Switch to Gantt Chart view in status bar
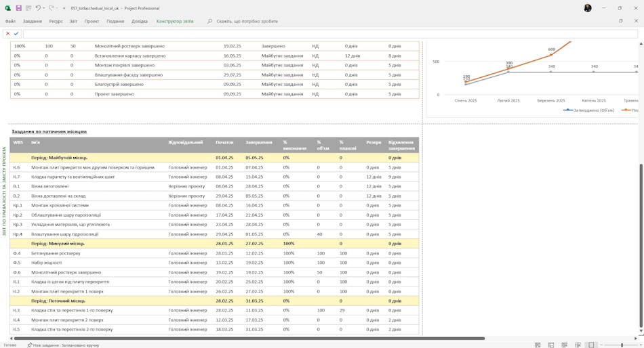Screen dimensions: 644x348 [x=538, y=345]
